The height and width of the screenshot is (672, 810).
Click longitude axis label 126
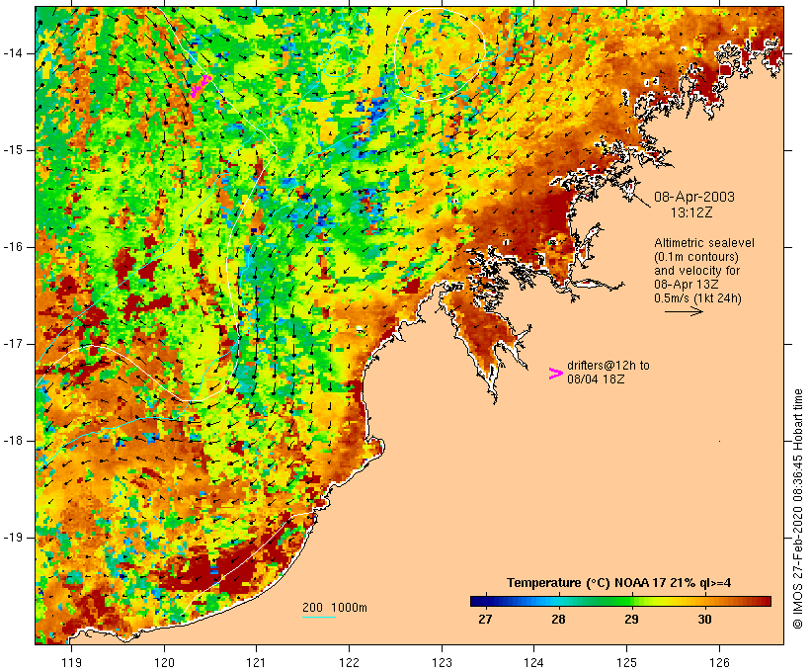719,662
